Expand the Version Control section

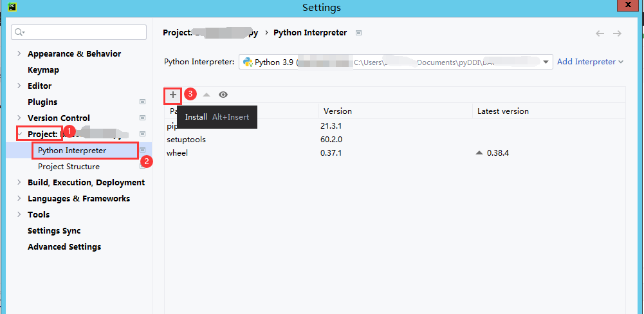click(x=19, y=118)
